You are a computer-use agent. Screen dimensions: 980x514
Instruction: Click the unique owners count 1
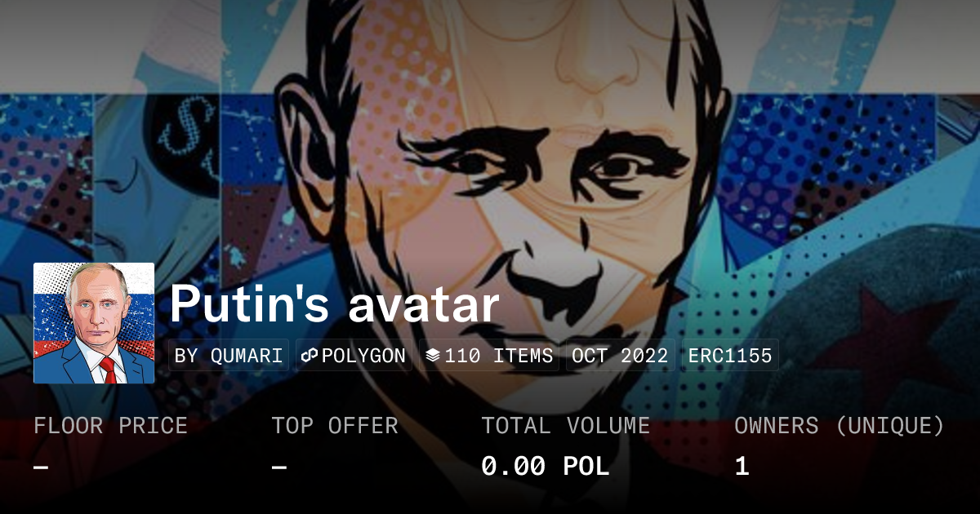click(x=742, y=467)
